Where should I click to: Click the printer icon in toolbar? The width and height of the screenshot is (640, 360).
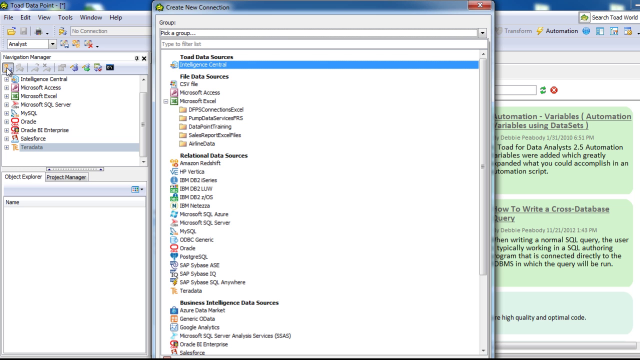click(38, 31)
